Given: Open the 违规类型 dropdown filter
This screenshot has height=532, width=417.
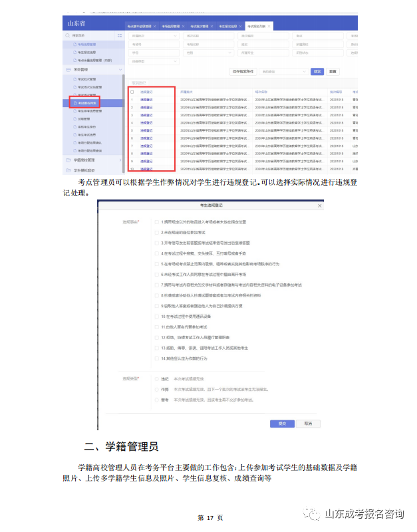Looking at the screenshot, I should tap(154, 61).
